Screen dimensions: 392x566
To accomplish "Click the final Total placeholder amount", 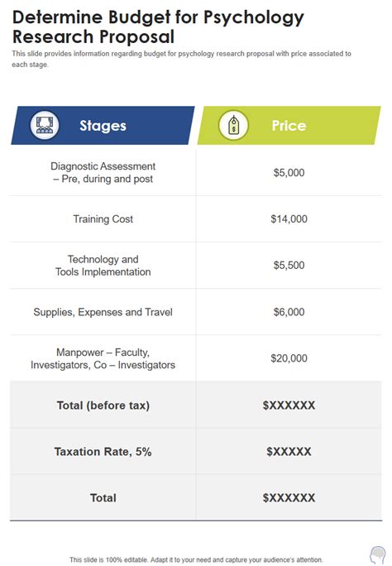I will [x=289, y=498].
